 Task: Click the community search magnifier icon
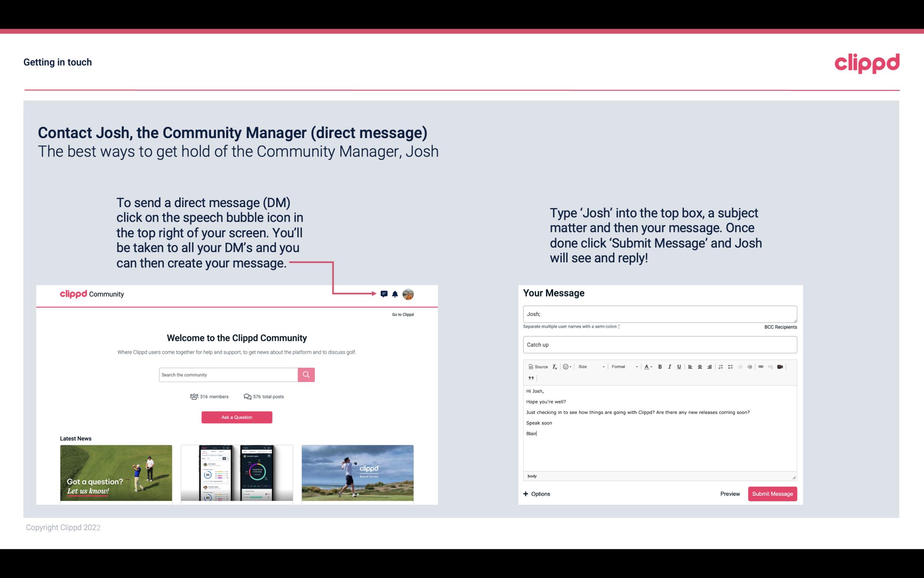(306, 374)
